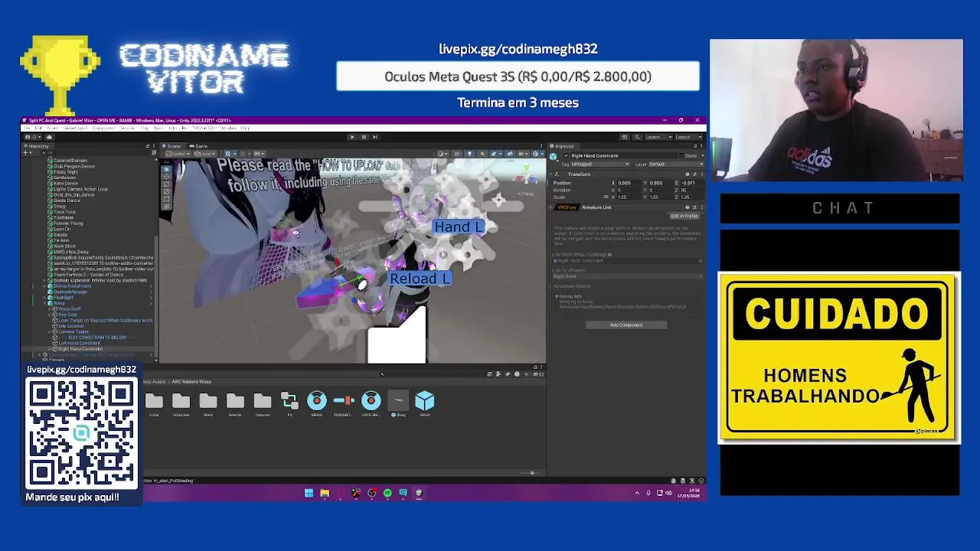Click the scene orientation gizmo
The image size is (980, 551).
(x=526, y=175)
